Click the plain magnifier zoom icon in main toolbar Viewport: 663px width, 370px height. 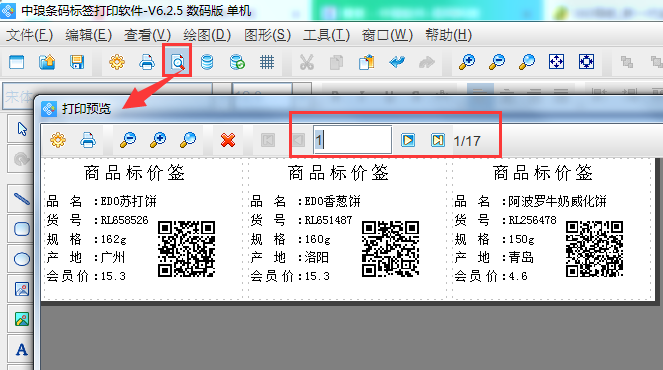pyautogui.click(x=527, y=62)
